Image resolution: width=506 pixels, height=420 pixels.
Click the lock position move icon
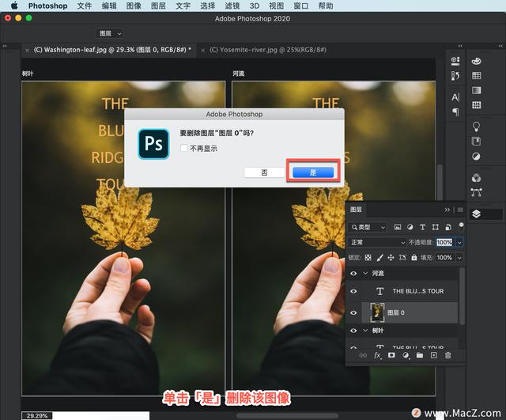click(x=391, y=258)
